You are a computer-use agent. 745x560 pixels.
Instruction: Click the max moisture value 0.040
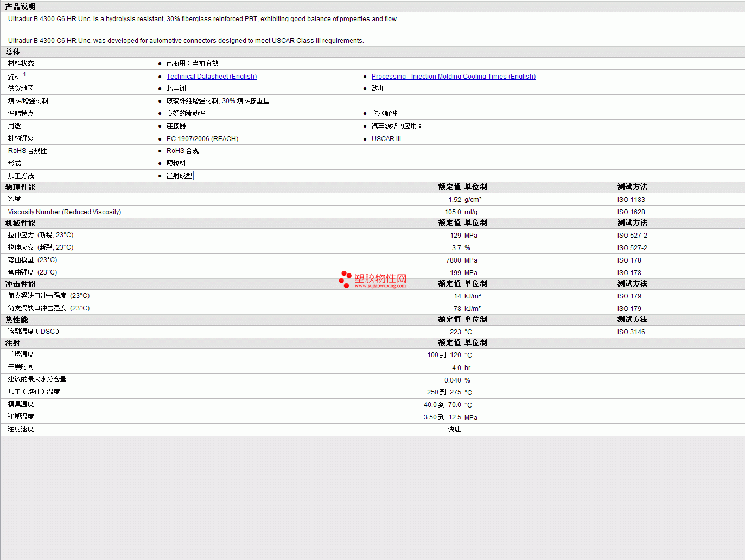453,380
